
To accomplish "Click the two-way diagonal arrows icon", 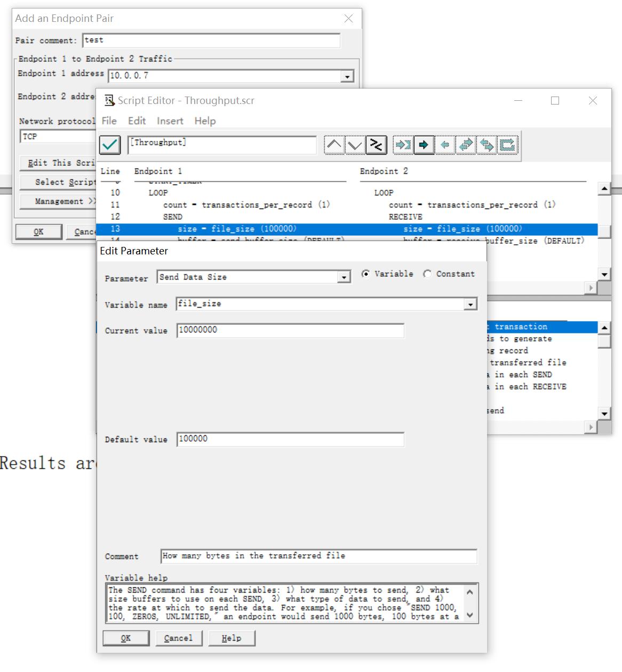I will [466, 145].
